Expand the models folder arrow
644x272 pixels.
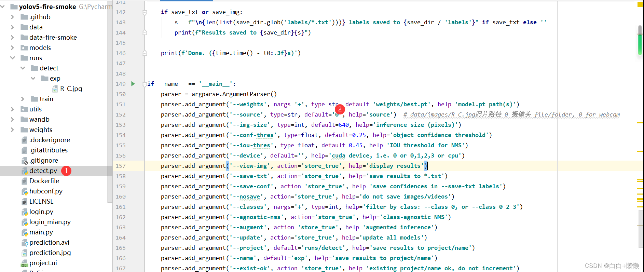(x=13, y=47)
